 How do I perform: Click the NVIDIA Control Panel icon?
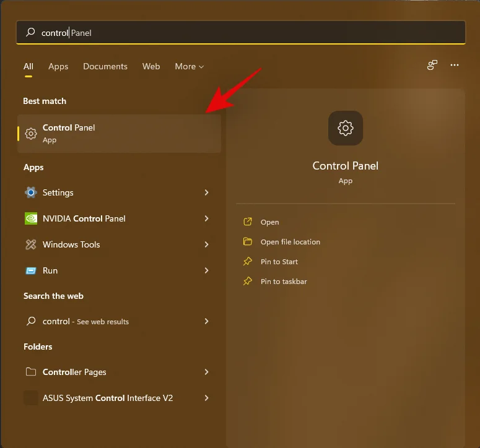[x=31, y=218]
